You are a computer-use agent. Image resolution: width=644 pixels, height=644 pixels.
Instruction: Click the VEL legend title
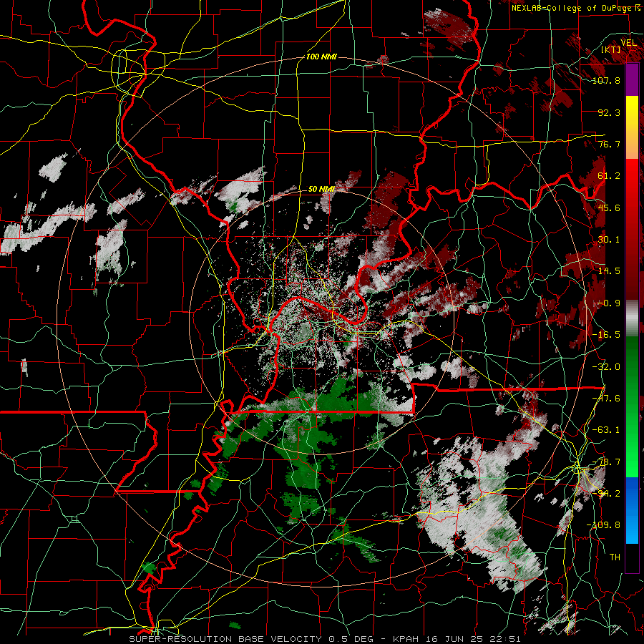click(628, 43)
